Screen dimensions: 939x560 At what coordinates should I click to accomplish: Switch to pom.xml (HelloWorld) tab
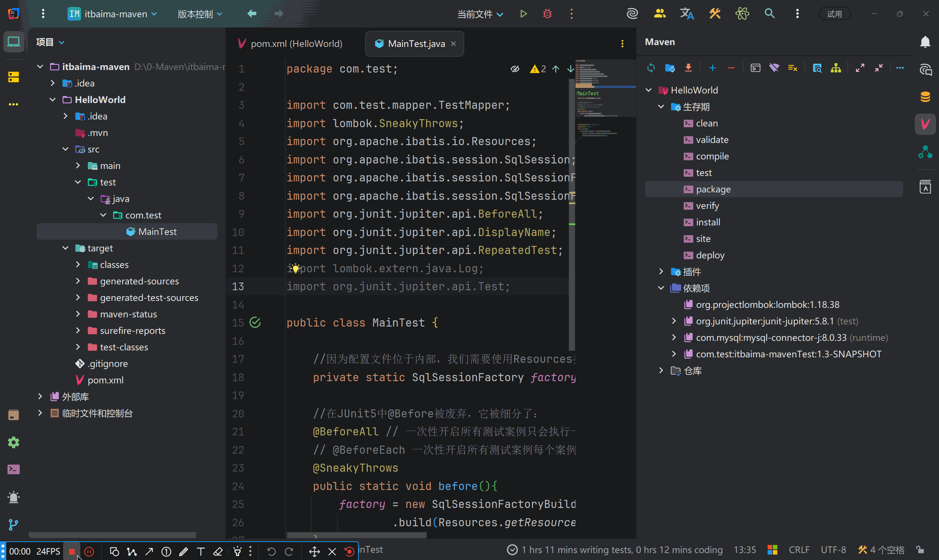point(296,44)
